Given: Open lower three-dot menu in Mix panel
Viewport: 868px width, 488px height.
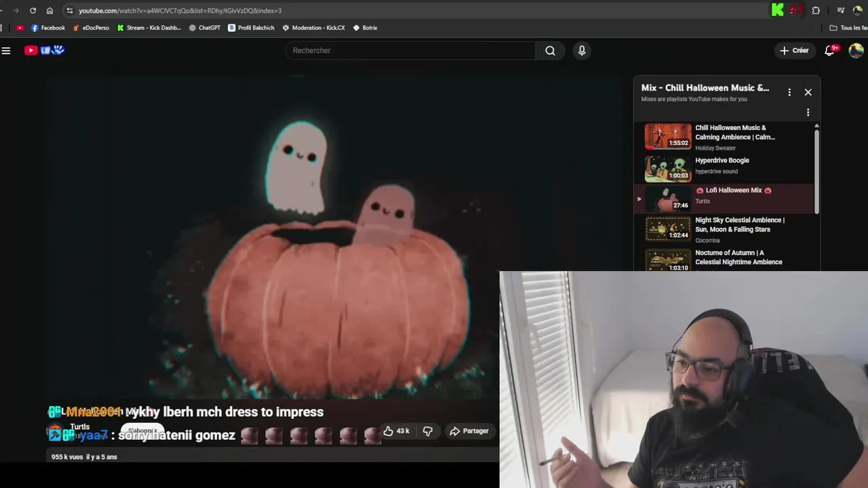Looking at the screenshot, I should tap(808, 113).
